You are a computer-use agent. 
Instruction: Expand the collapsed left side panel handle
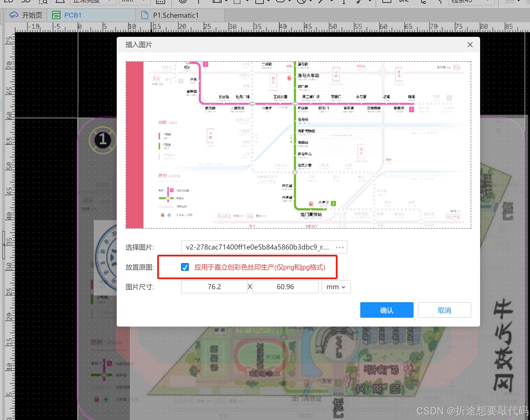(x=4, y=245)
